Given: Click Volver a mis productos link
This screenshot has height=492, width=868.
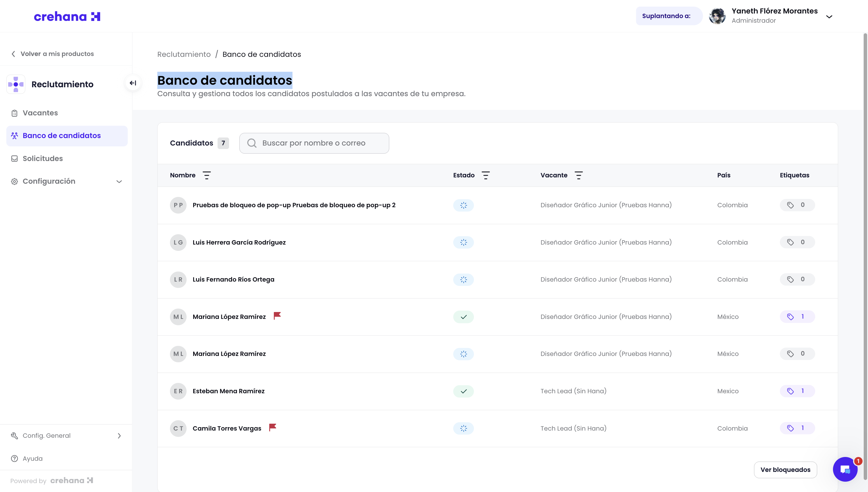Looking at the screenshot, I should click(x=57, y=54).
